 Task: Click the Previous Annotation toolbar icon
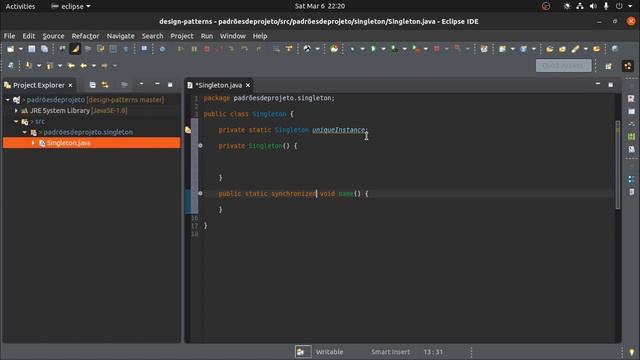coord(50,65)
